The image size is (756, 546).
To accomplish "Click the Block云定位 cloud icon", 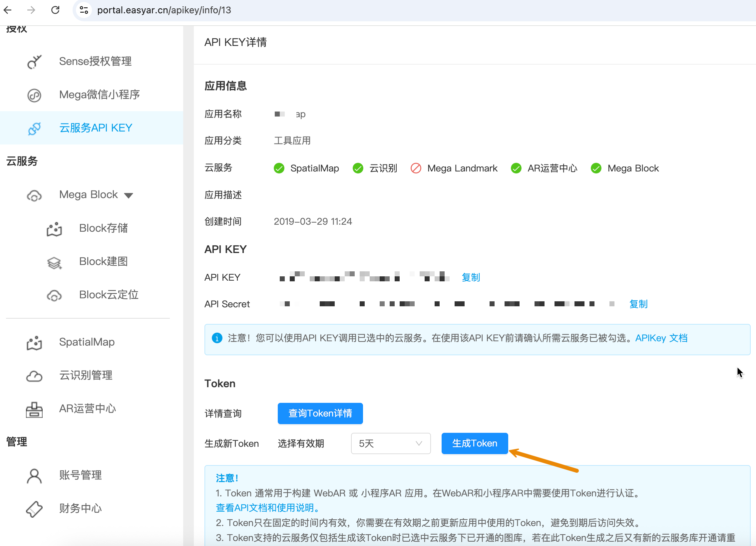I will [x=54, y=296].
